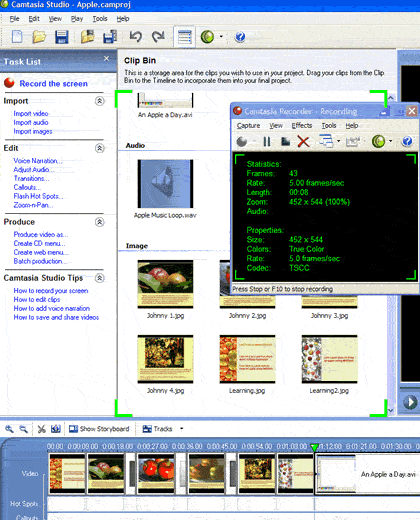Open How to add voice narration tip
The width and height of the screenshot is (420, 520).
coord(52,309)
